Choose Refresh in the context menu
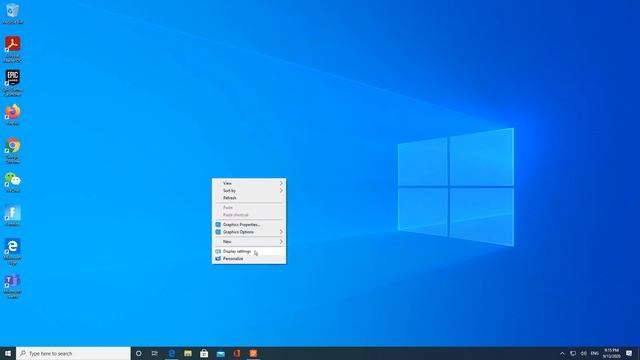 (x=249, y=198)
